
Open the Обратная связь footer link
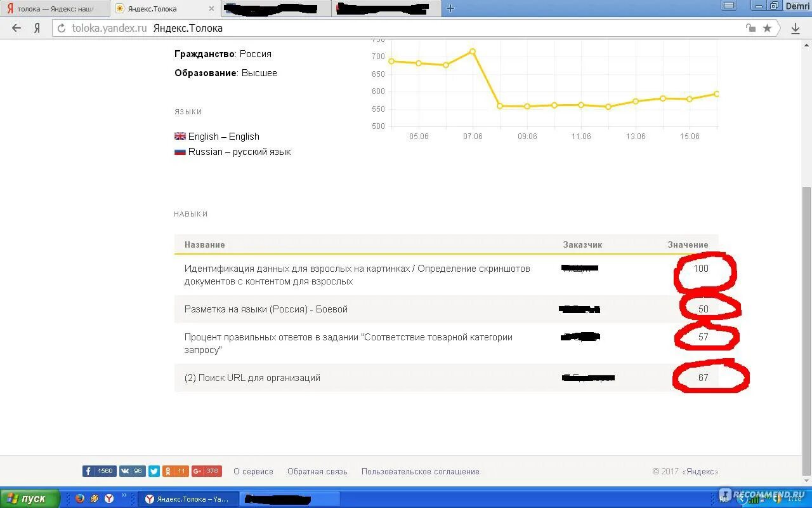317,471
